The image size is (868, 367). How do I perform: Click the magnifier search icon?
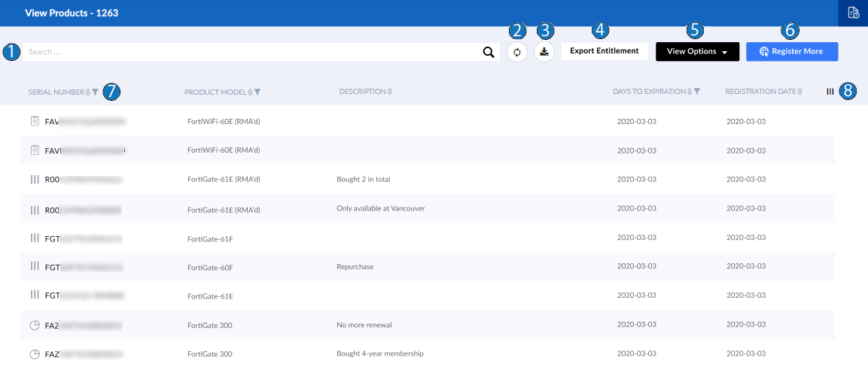[489, 52]
